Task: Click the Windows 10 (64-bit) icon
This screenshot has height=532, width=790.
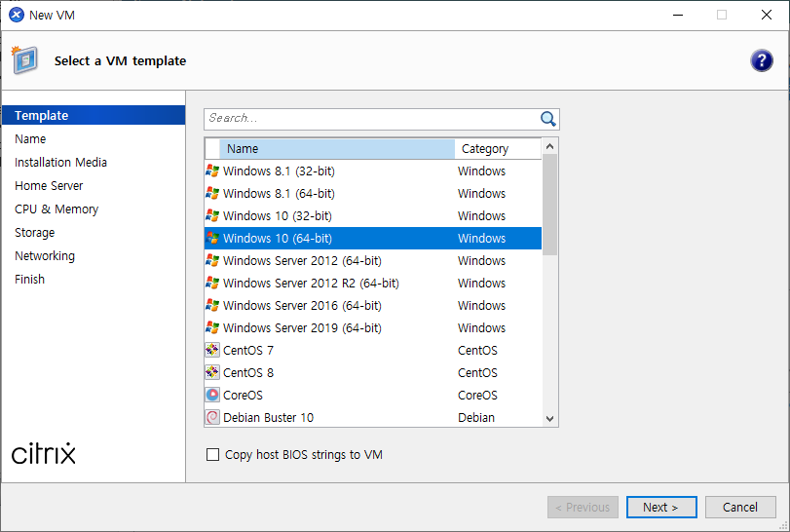Action: [x=212, y=238]
